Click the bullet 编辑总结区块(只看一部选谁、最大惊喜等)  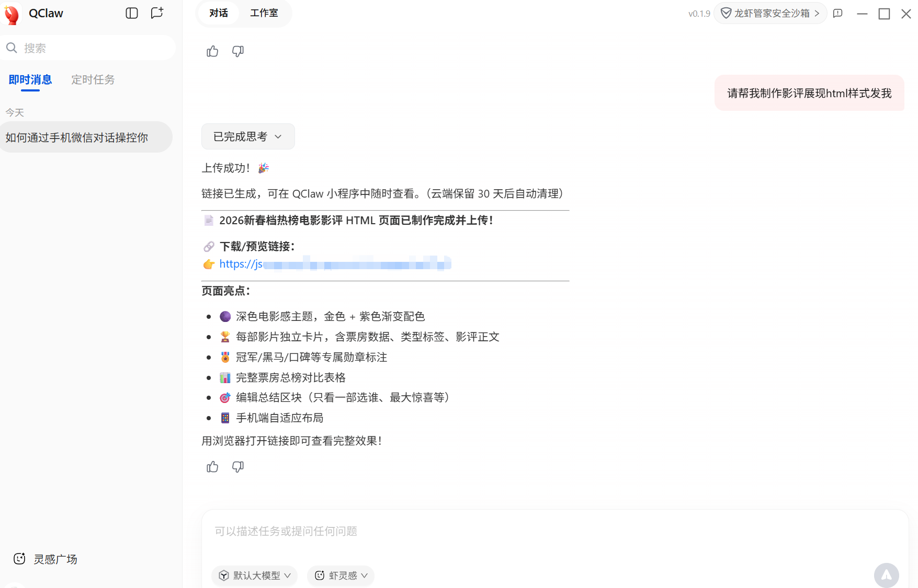(x=343, y=397)
